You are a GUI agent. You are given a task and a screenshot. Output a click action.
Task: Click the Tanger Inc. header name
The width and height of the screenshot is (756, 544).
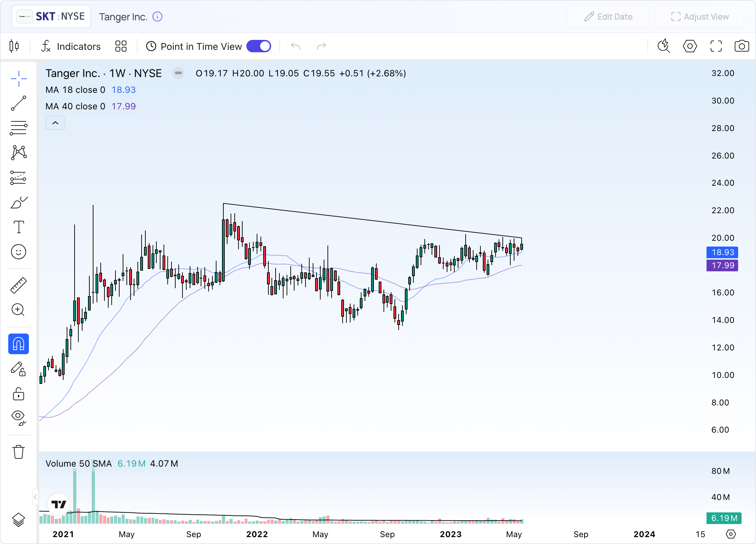(123, 17)
